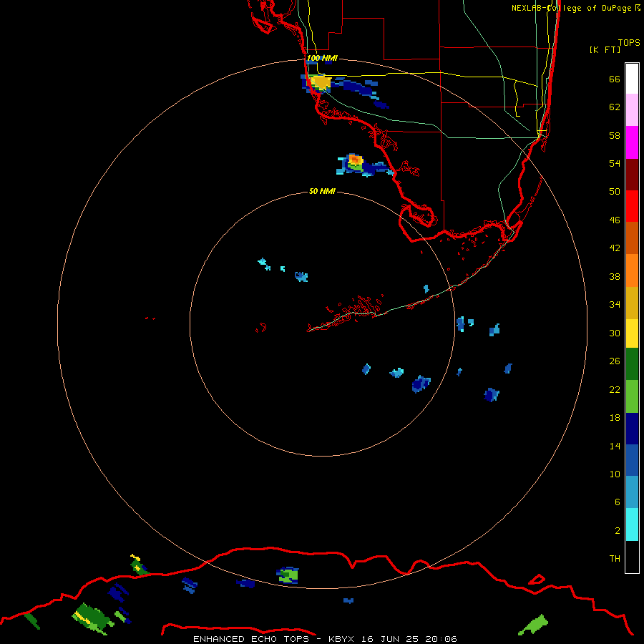Click the light green legend swatch
Image resolution: width=644 pixels, height=644 pixels.
632,396
